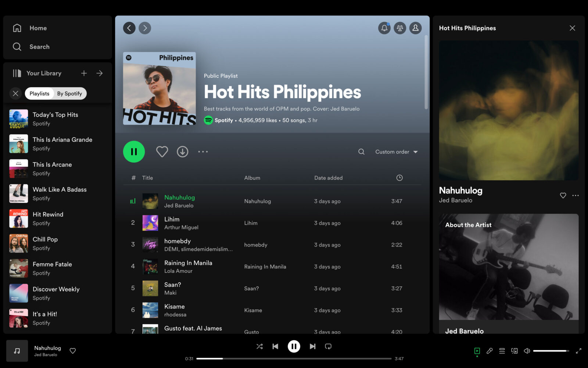Open your profile menu
This screenshot has width=588, height=368.
415,28
